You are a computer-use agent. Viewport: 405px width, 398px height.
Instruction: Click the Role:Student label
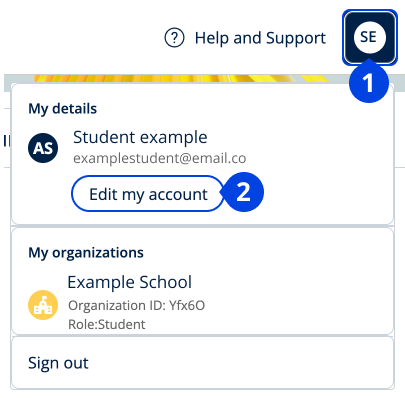[x=107, y=324]
